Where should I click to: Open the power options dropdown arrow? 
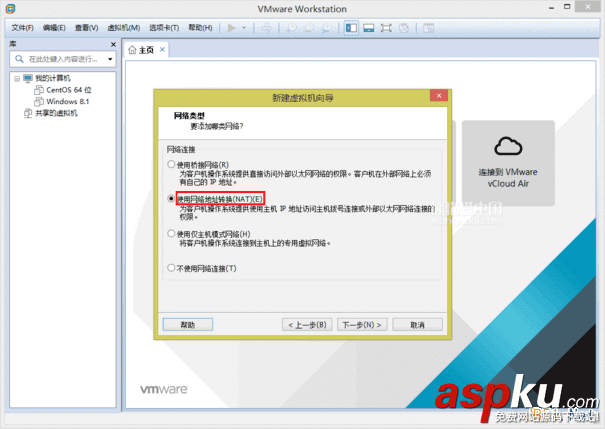[244, 28]
